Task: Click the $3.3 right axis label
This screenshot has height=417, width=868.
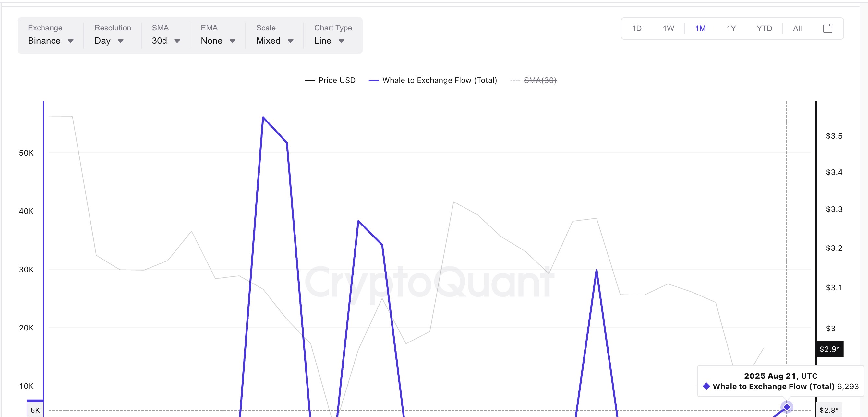Action: (834, 209)
